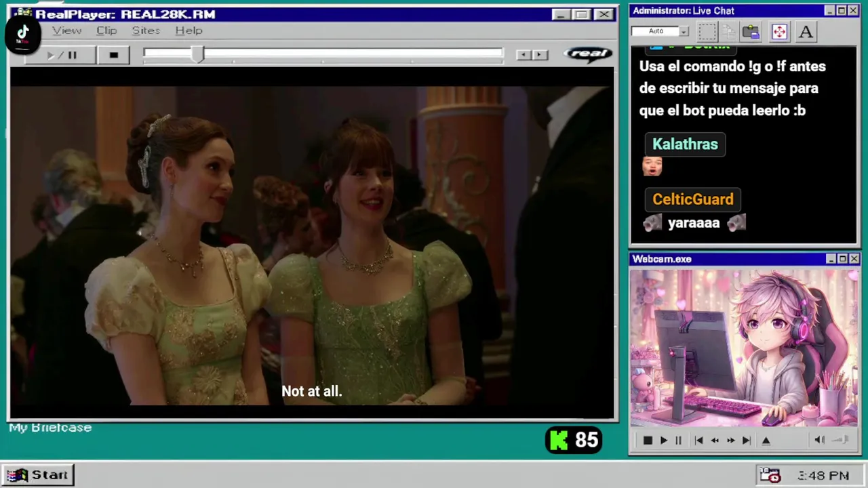Open the Clip menu
Viewport: 868px width, 488px height.
[106, 30]
